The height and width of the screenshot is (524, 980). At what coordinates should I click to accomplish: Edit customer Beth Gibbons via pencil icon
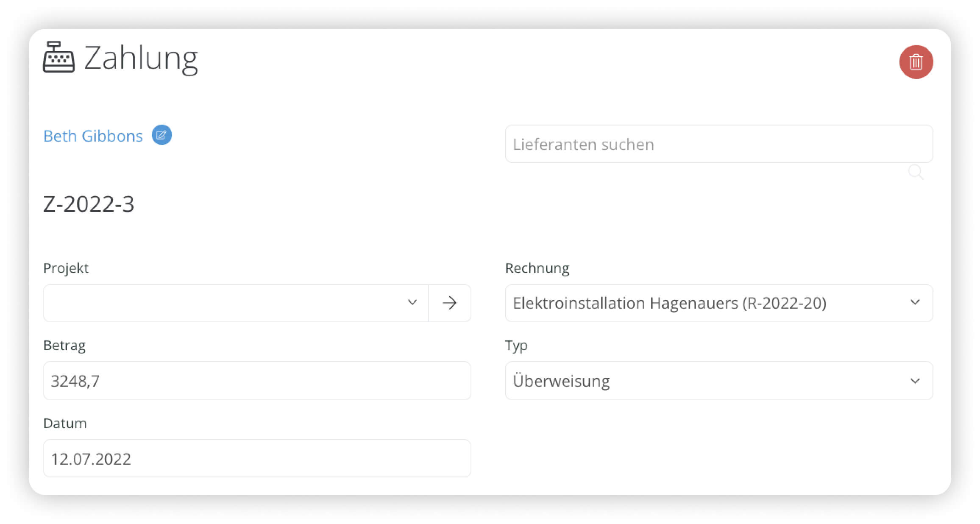click(x=161, y=135)
